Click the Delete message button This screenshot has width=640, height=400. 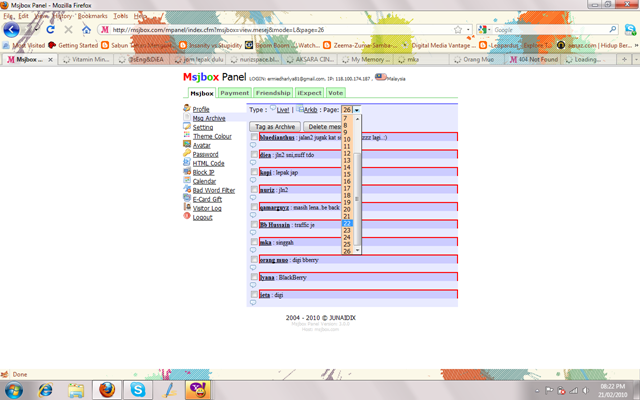[323, 127]
